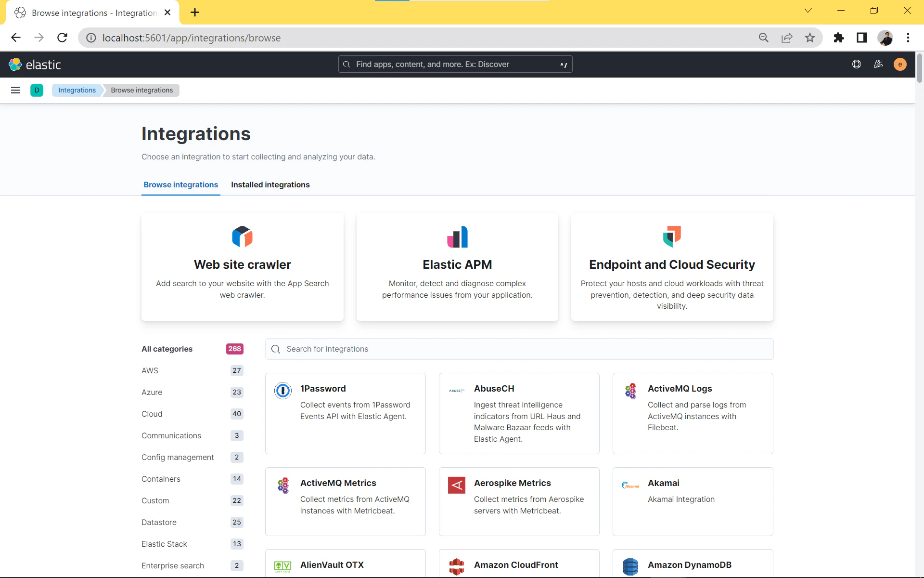Screen dimensions: 924x578
Task: Open Chrome's three-dot menu
Action: pyautogui.click(x=908, y=38)
